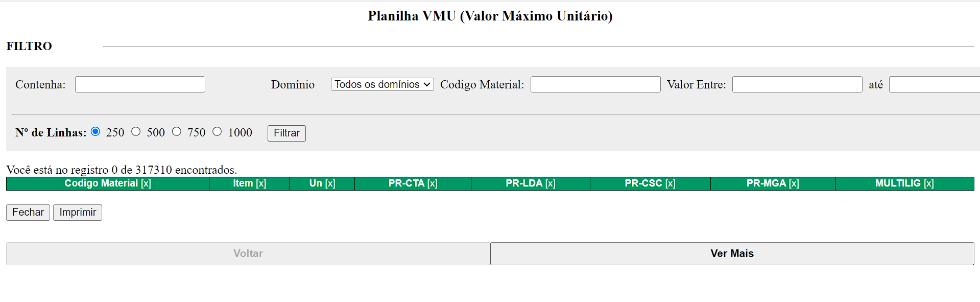Image resolution: width=980 pixels, height=302 pixels.
Task: Remove Item column via its [x]
Action: (x=261, y=183)
